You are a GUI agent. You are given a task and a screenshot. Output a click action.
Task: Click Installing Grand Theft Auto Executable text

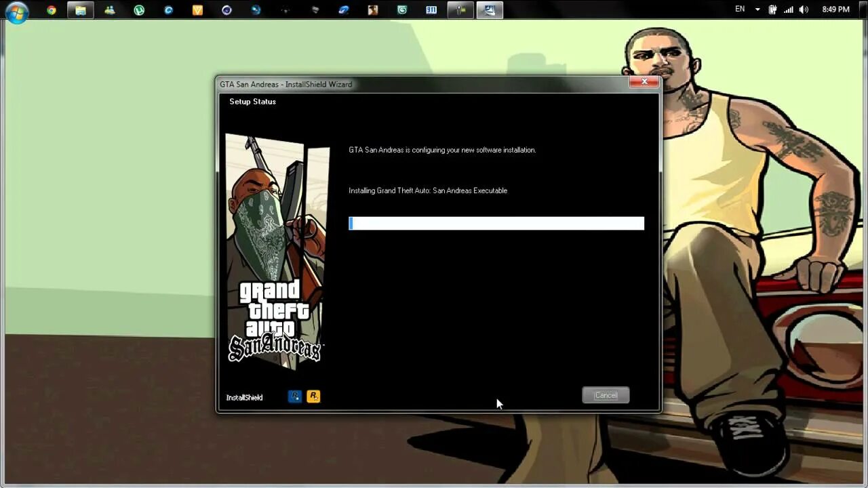click(428, 190)
